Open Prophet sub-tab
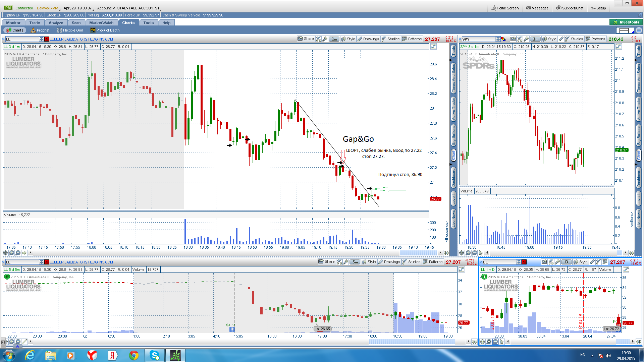Screen dimensions: 644x362 click(40, 30)
